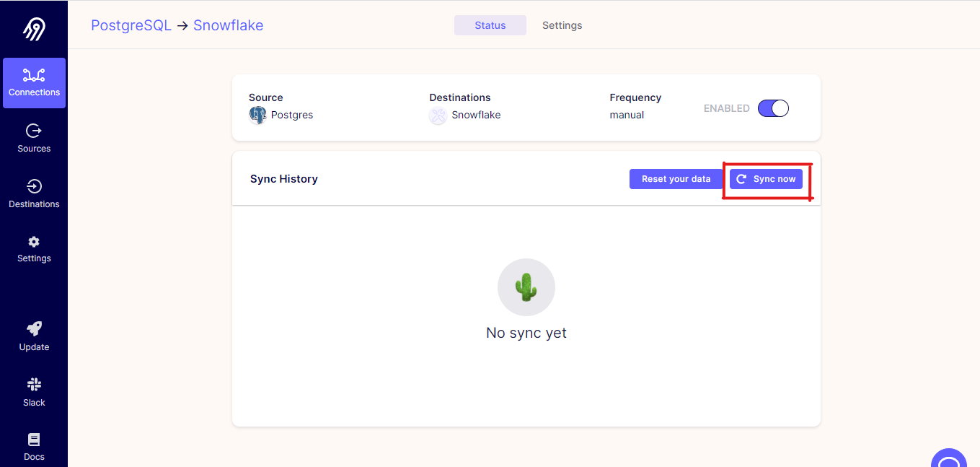Click the Snowflake destination icon
980x467 pixels.
pos(438,115)
